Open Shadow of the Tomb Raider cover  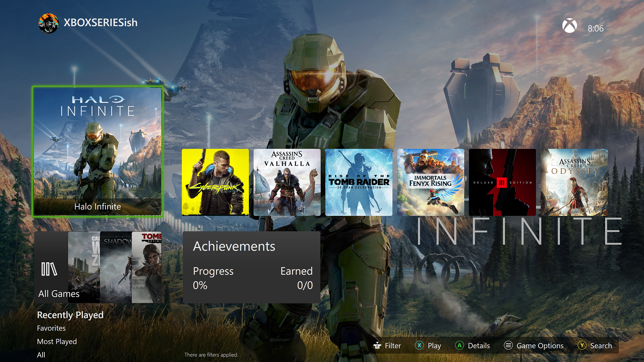[x=116, y=267]
